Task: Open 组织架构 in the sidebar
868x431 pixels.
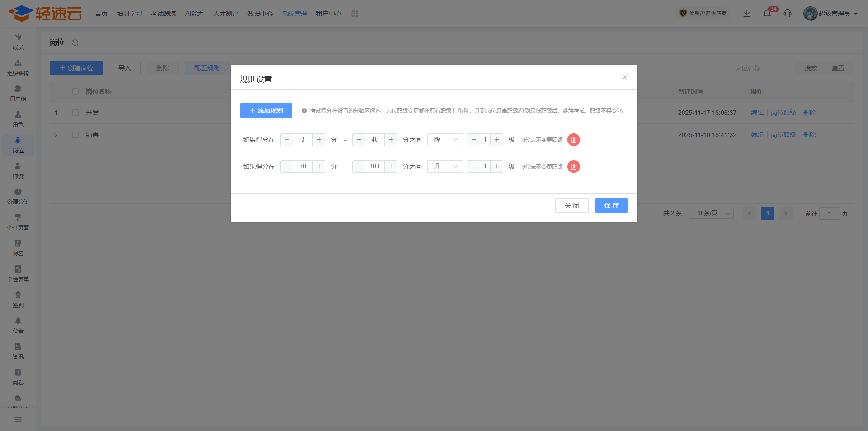Action: [x=18, y=67]
